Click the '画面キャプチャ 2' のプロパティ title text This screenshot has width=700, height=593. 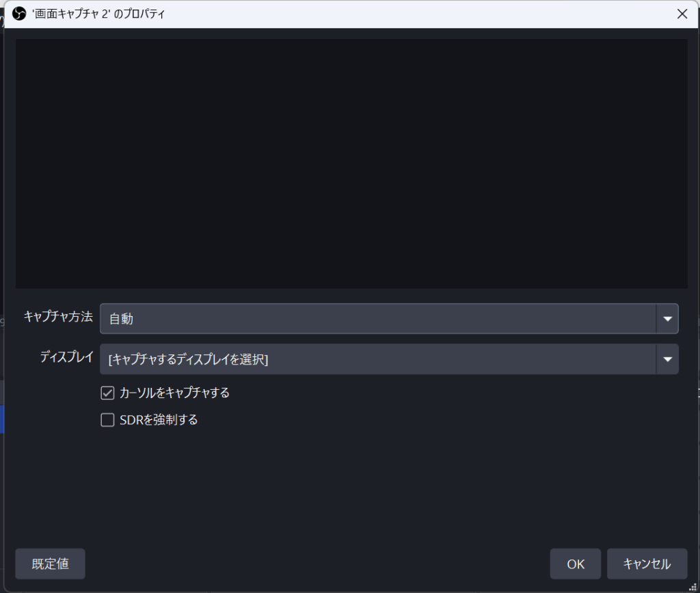98,14
